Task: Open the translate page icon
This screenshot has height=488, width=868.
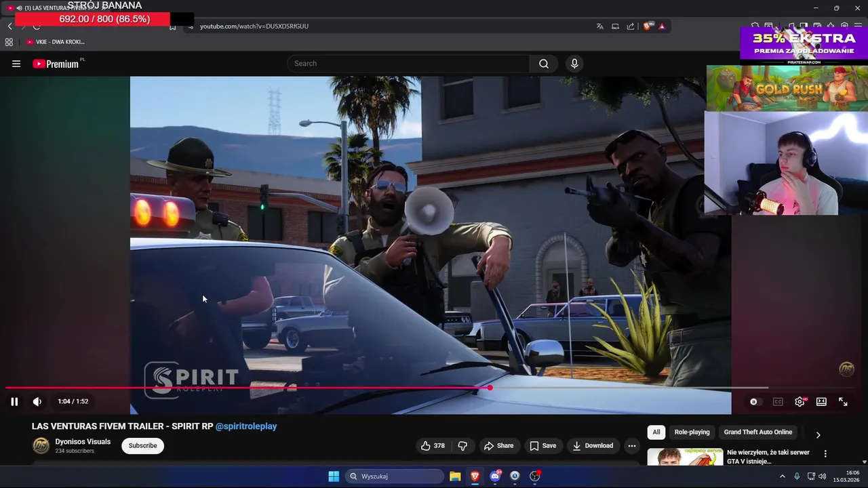Action: pos(599,26)
